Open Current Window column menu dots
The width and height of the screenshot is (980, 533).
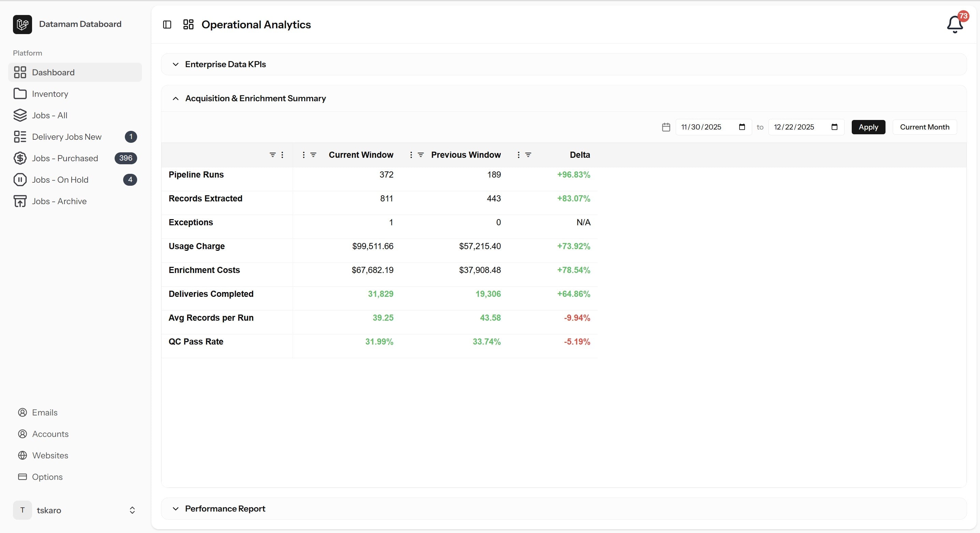303,155
